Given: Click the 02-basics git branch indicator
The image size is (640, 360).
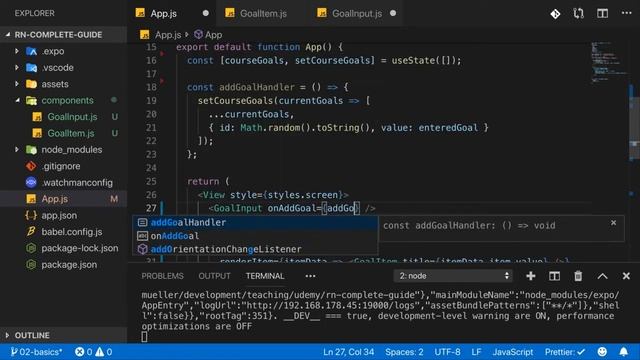Looking at the screenshot, I should click(36, 351).
